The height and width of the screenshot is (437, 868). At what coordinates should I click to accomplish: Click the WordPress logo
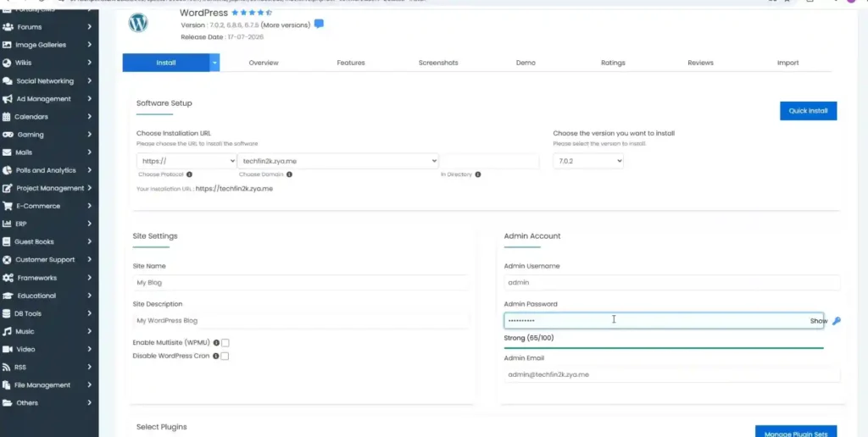pyautogui.click(x=138, y=23)
